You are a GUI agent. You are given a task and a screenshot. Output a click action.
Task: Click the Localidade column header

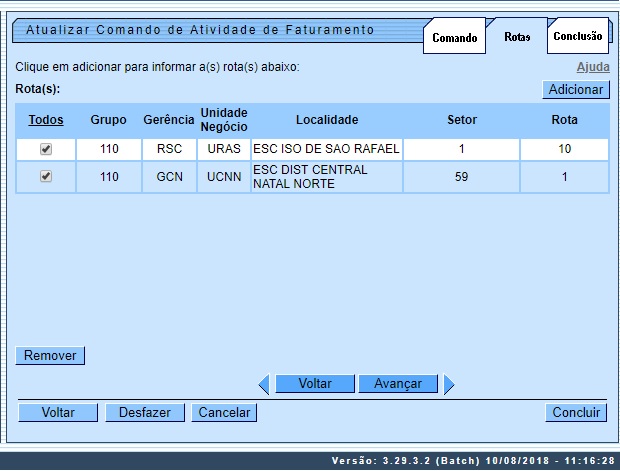click(x=326, y=120)
